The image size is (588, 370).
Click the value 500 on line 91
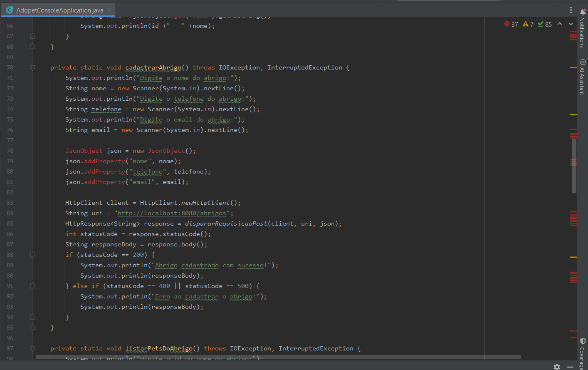(x=243, y=286)
